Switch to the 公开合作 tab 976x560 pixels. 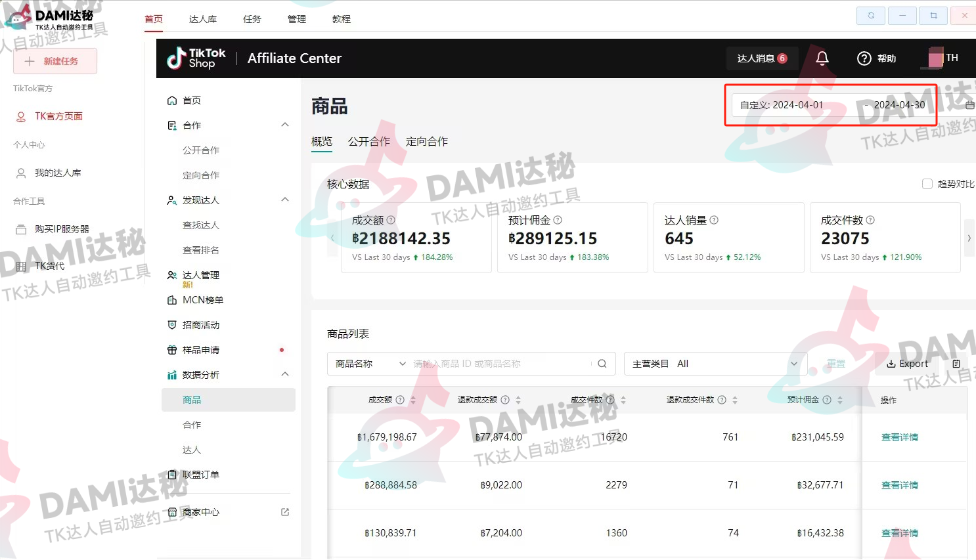(x=369, y=141)
